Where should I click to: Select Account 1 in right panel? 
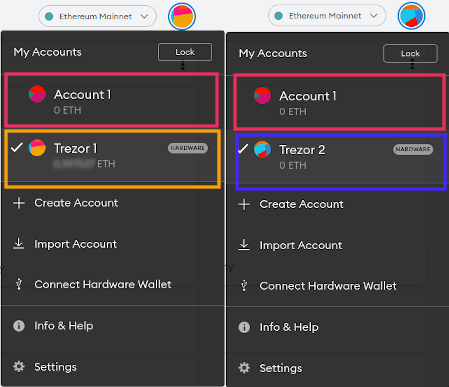pyautogui.click(x=339, y=102)
